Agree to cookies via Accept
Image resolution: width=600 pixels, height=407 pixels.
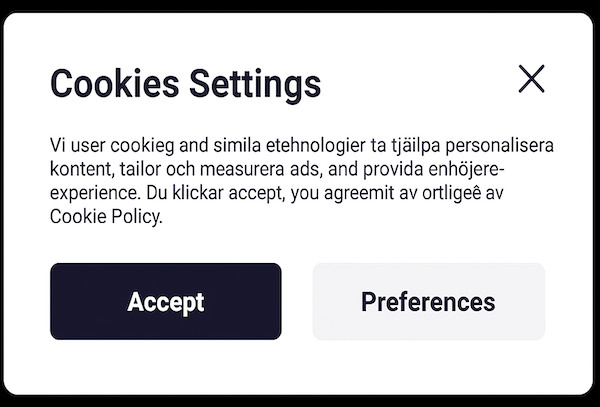pos(166,302)
